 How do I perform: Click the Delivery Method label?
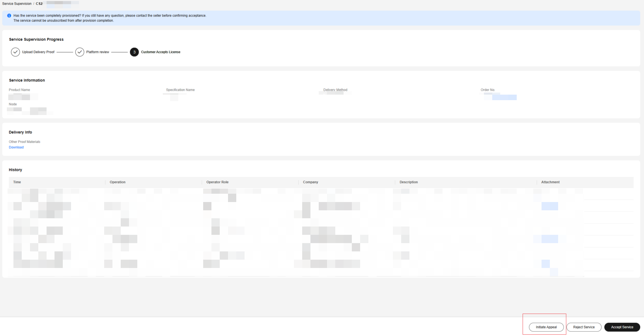click(x=335, y=90)
